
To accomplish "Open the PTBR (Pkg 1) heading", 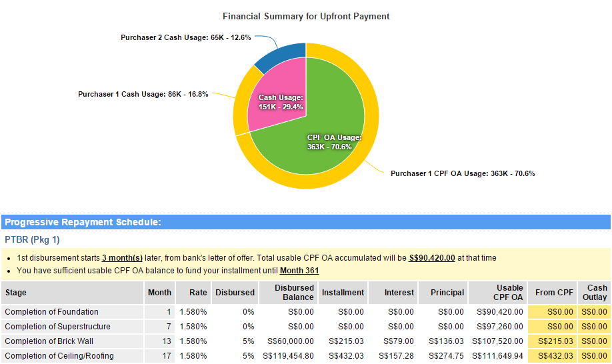I will tap(32, 239).
